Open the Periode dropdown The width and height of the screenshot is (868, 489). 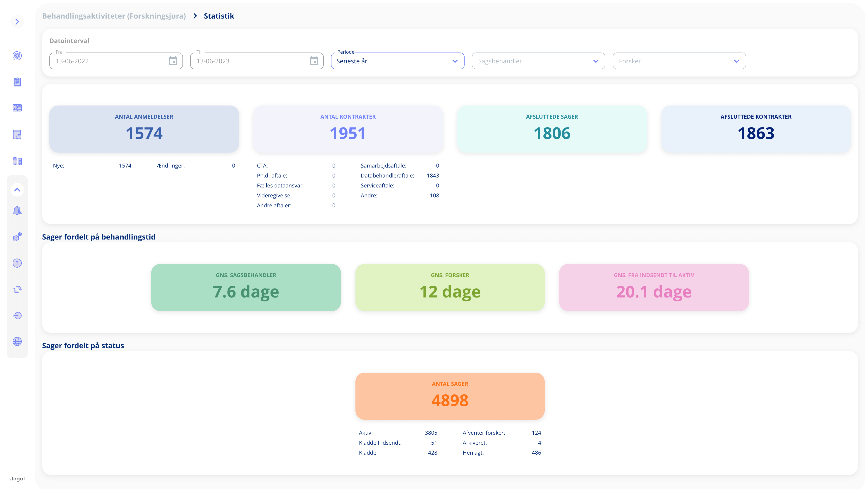398,61
